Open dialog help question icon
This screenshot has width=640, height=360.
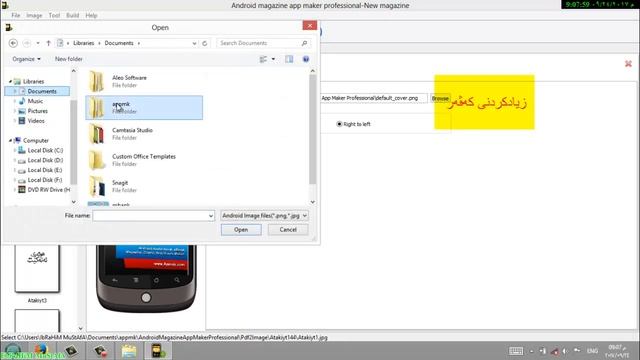(306, 59)
